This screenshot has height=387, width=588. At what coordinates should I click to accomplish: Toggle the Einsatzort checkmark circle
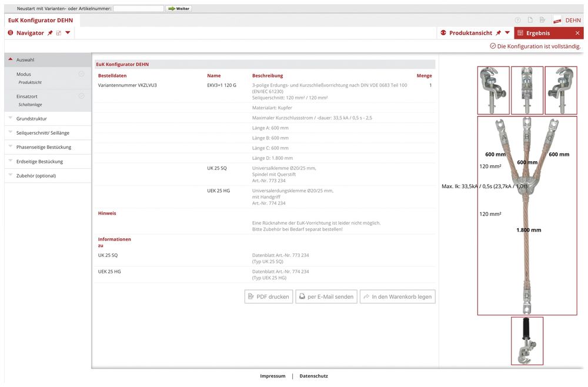point(81,96)
